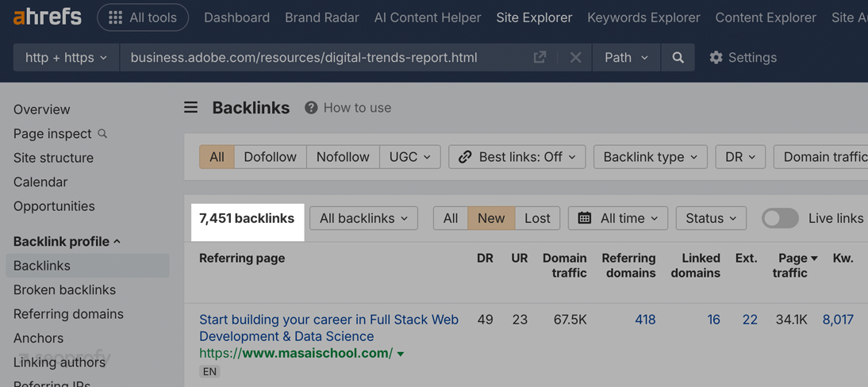Open Domain traffic filter dropdown

tap(821, 157)
